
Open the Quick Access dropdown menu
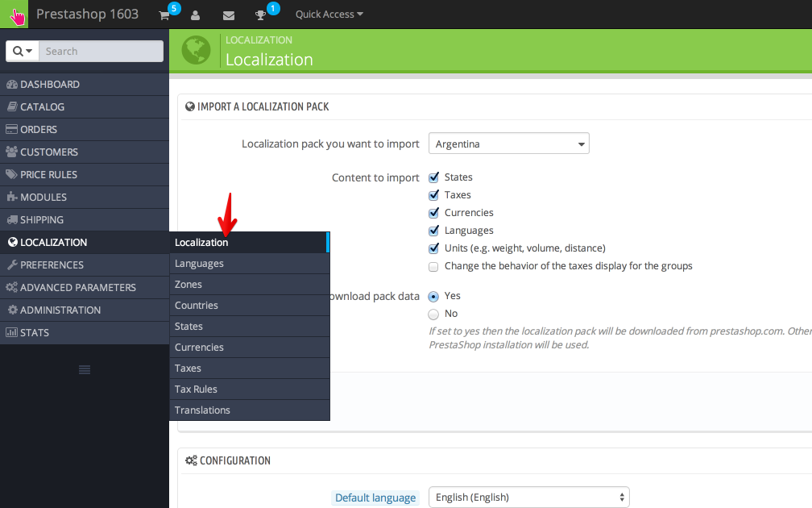point(329,15)
